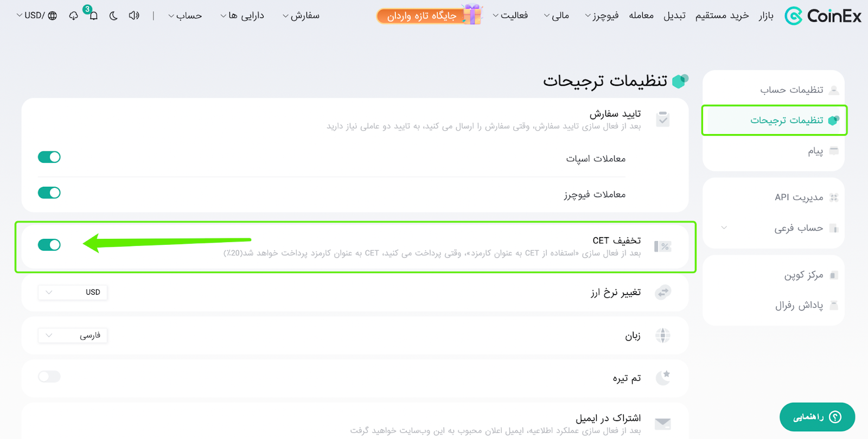This screenshot has width=868, height=439.
Task: Turn off the CET تخفیف toggle
Action: 49,245
